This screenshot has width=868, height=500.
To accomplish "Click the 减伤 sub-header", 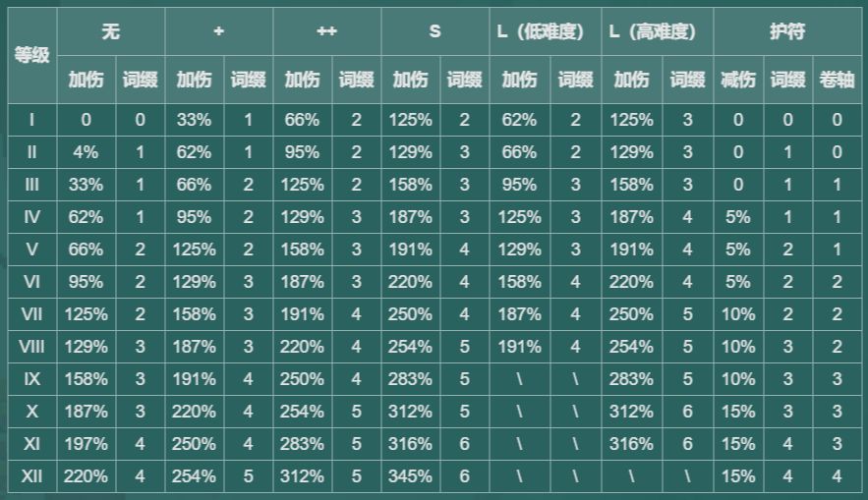I will pyautogui.click(x=738, y=80).
